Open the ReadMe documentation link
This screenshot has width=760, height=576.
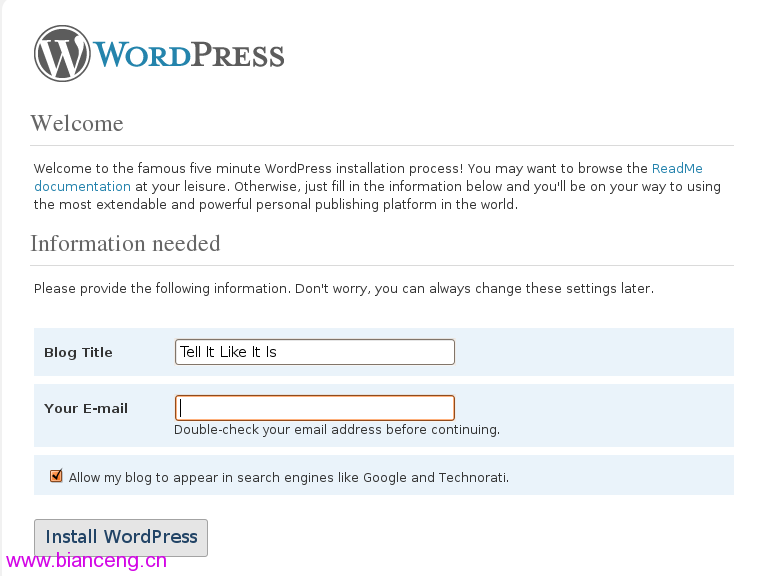677,169
